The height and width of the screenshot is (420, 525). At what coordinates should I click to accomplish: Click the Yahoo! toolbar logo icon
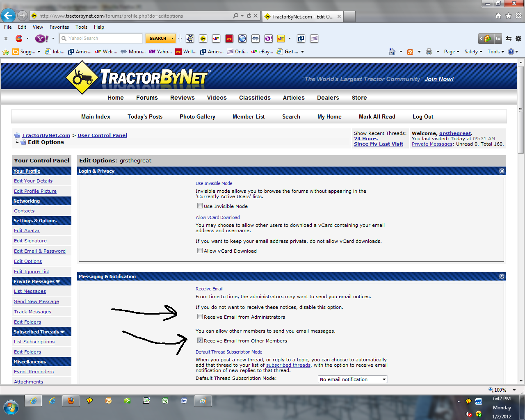(41, 39)
